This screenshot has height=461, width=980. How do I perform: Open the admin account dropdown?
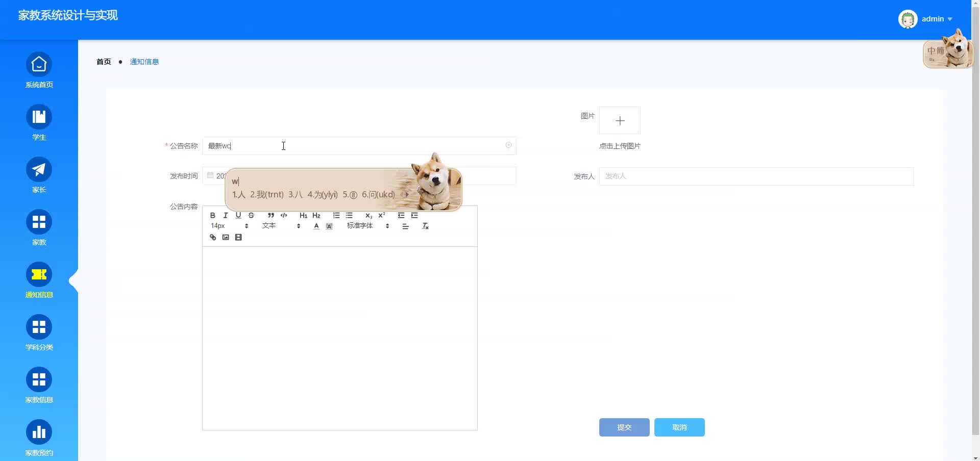[936, 19]
